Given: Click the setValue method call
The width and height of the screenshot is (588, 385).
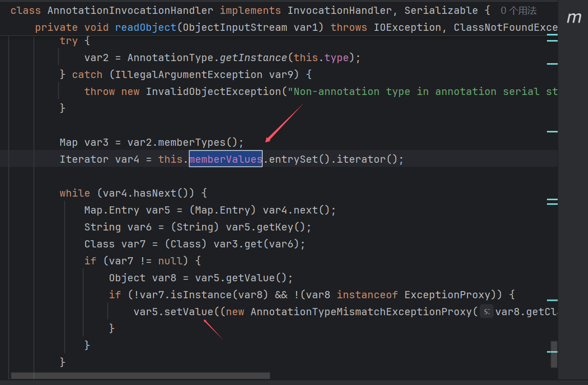Looking at the screenshot, I should pos(189,312).
